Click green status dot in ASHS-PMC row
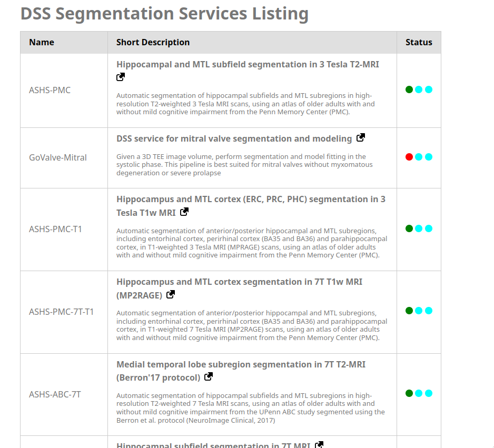 (409, 89)
